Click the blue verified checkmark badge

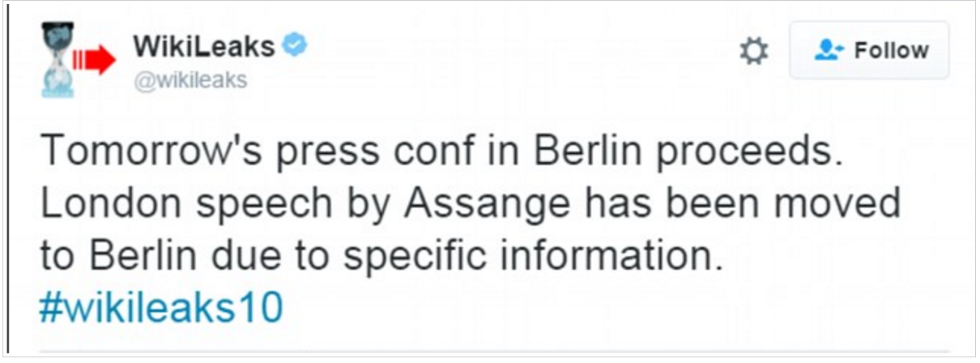pyautogui.click(x=295, y=47)
